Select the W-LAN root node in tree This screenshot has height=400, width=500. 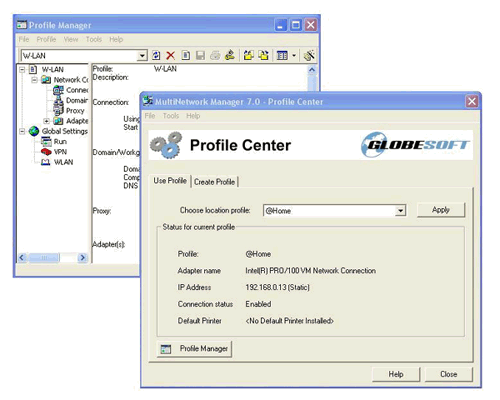[52, 69]
